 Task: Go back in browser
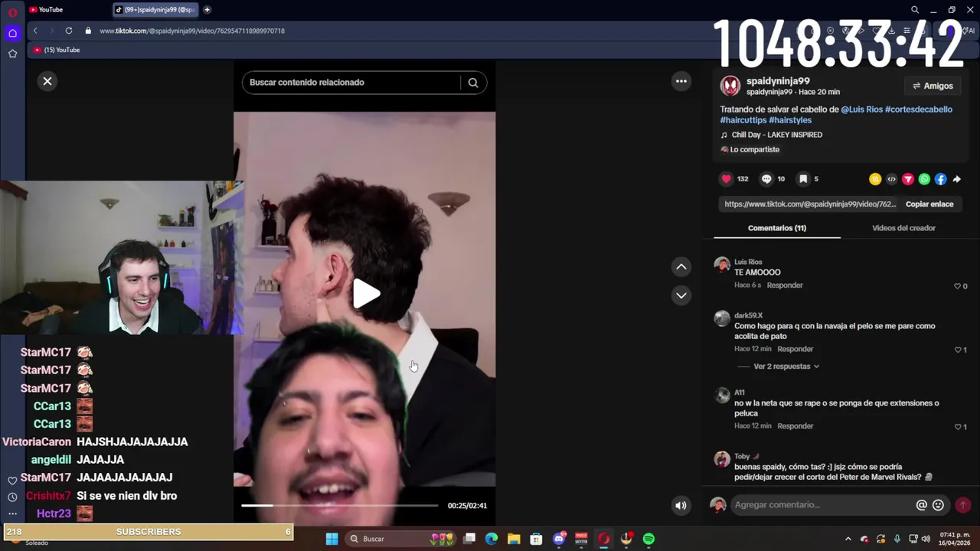coord(35,31)
